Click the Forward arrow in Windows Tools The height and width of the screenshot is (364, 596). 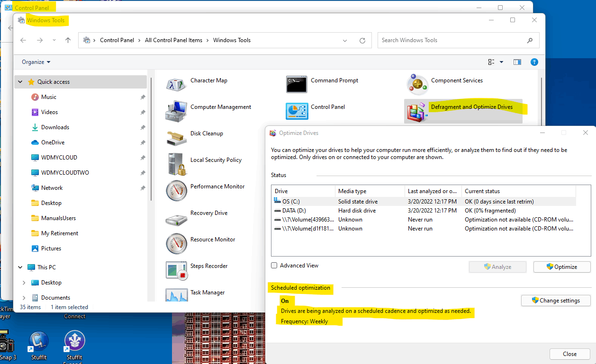pyautogui.click(x=40, y=40)
